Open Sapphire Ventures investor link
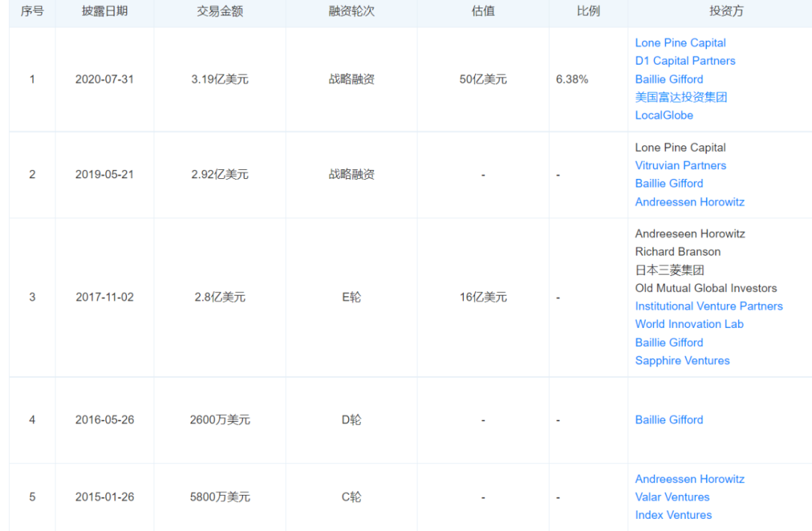The height and width of the screenshot is (531, 812). [x=682, y=360]
